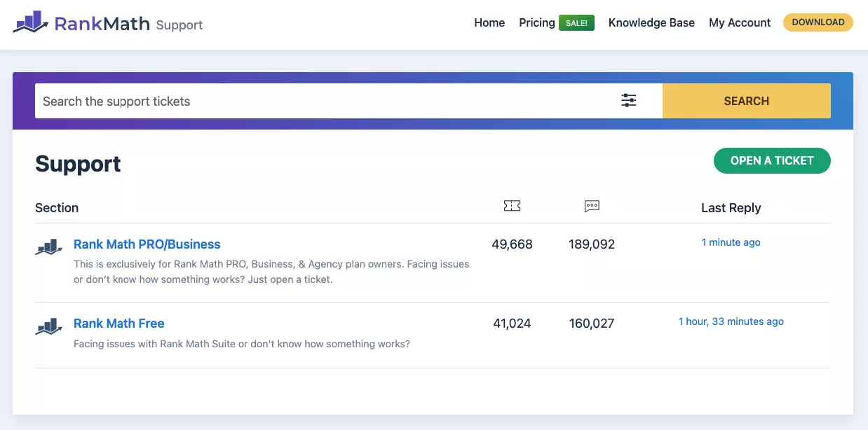Open the Pricing menu item
This screenshot has width=868, height=430.
pos(536,22)
